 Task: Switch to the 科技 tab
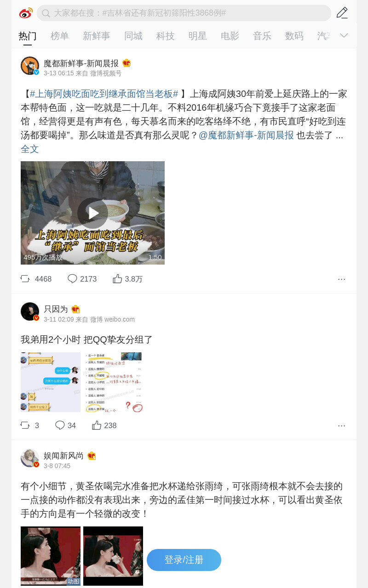pos(166,36)
